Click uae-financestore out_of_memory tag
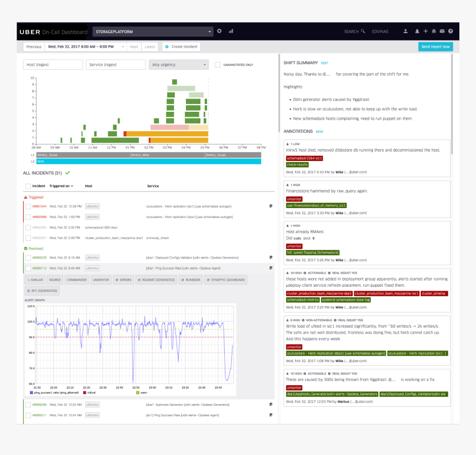This screenshot has height=455, width=476. pos(316,205)
